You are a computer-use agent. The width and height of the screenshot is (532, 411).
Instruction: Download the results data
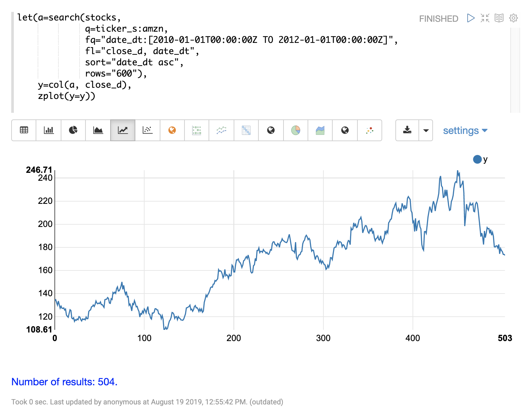point(407,130)
